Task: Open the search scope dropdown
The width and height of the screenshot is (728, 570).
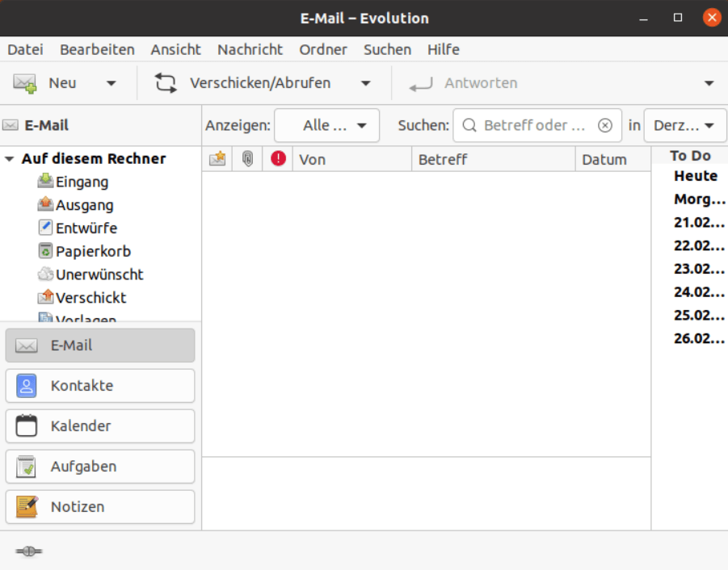Action: point(685,125)
